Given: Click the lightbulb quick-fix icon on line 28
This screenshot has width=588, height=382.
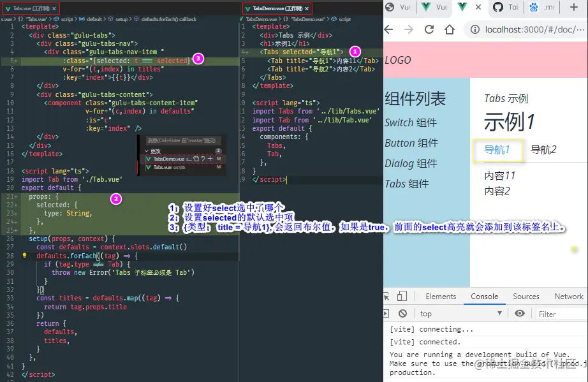Looking at the screenshot, I should [x=24, y=255].
